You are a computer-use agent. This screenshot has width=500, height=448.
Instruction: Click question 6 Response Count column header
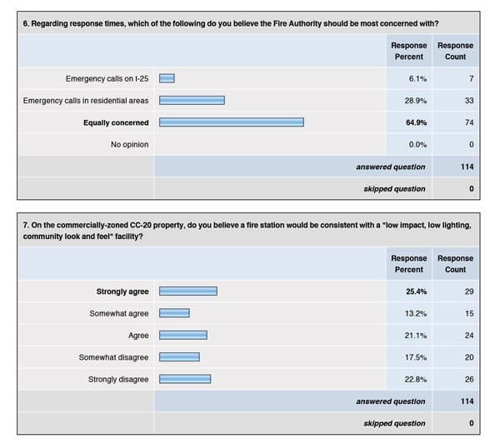pos(455,52)
